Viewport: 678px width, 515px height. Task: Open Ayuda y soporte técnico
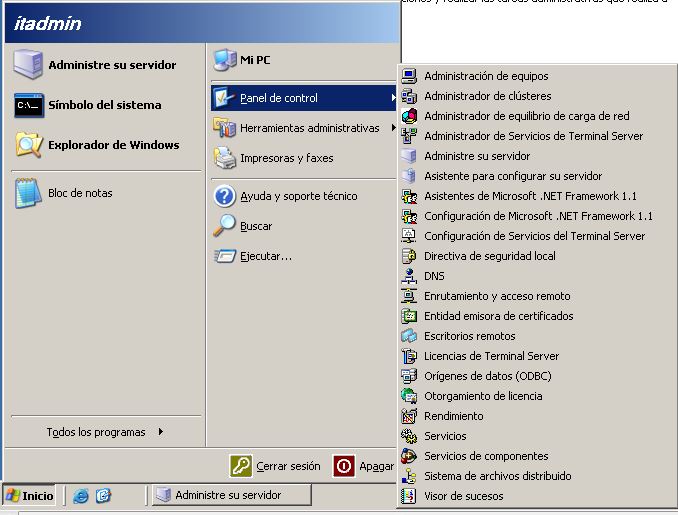tap(303, 196)
